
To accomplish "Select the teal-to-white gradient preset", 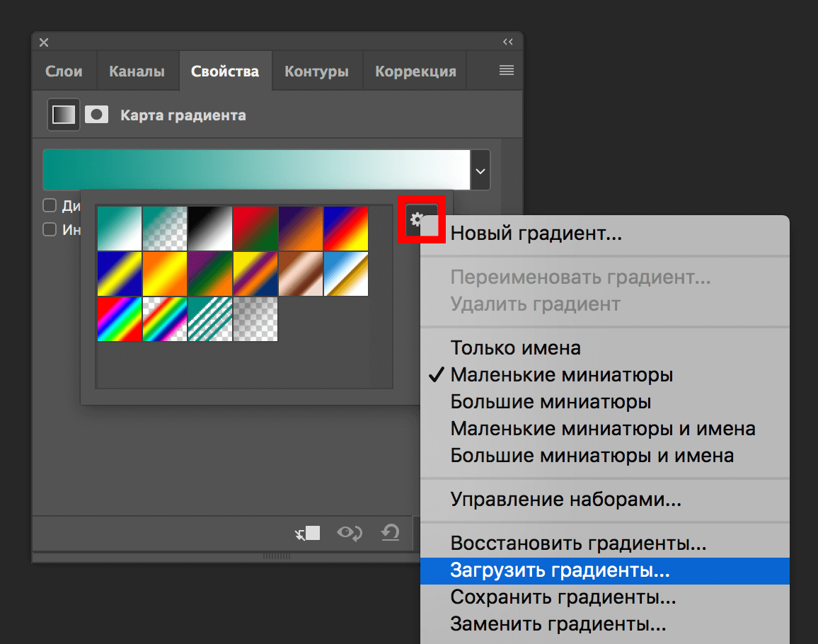I will click(x=120, y=228).
